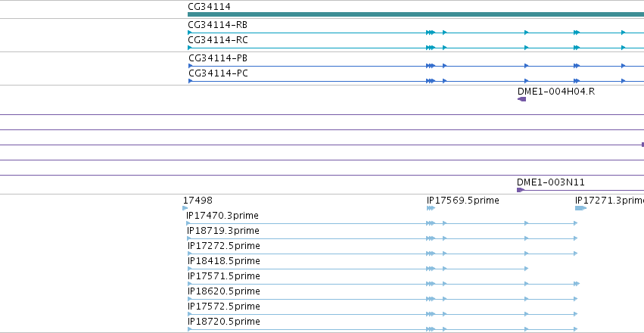Click the DME1-003N11 label
Image resolution: width=644 pixels, height=333 pixels.
tap(551, 182)
